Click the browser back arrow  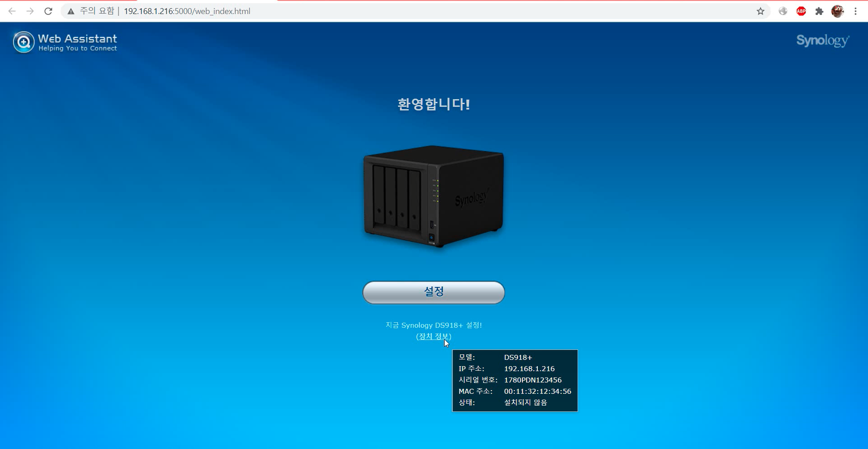[x=12, y=11]
